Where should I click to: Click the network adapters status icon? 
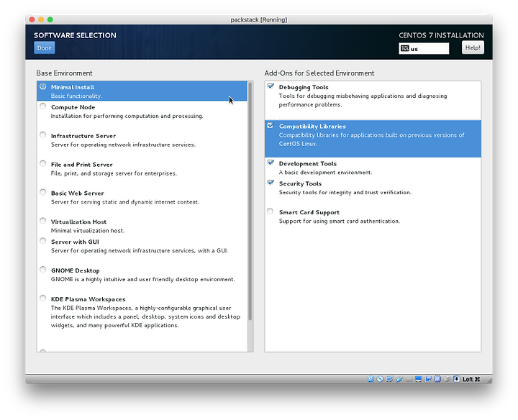(389, 379)
